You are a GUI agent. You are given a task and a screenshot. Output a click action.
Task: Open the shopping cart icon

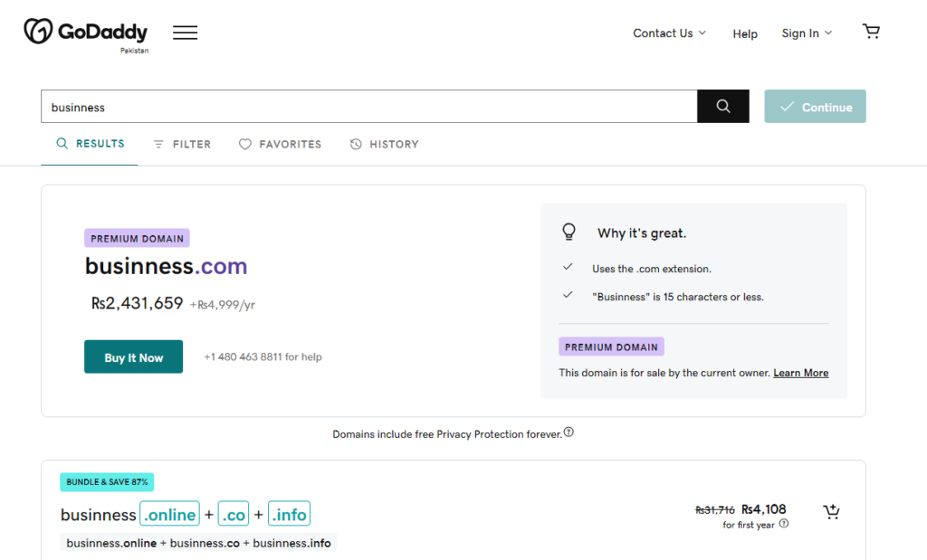(x=871, y=32)
